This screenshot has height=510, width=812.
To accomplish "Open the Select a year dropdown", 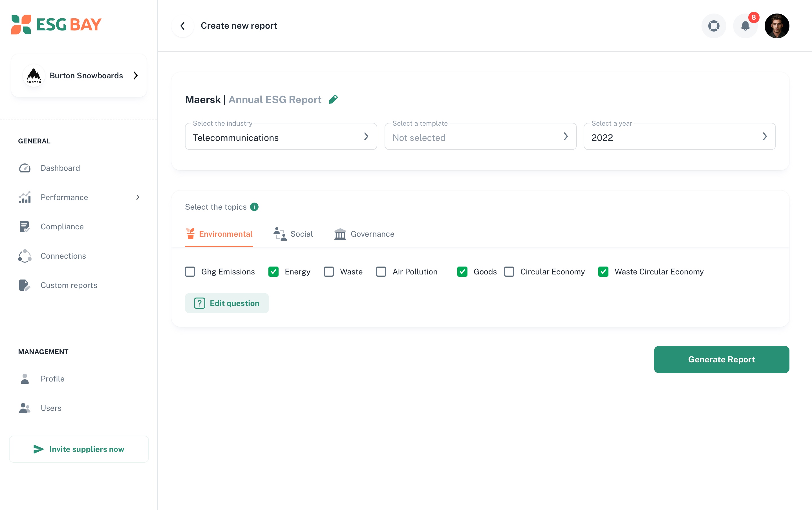I will (x=679, y=137).
